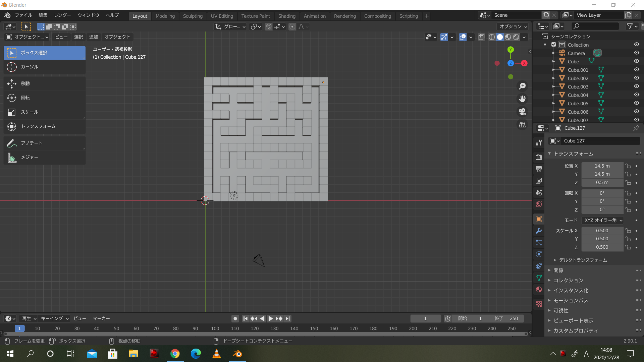
Task: Open the XYZ オイラー角 rotation mode dropdown
Action: pos(602,220)
